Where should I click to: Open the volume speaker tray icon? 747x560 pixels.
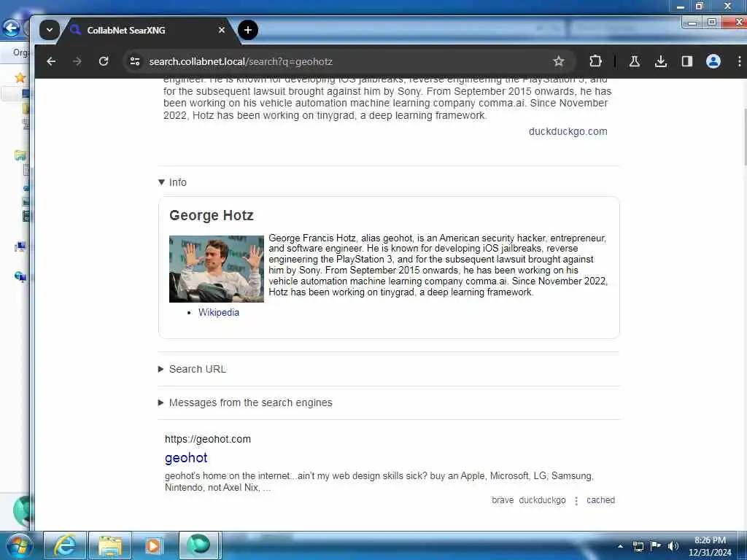pyautogui.click(x=673, y=546)
